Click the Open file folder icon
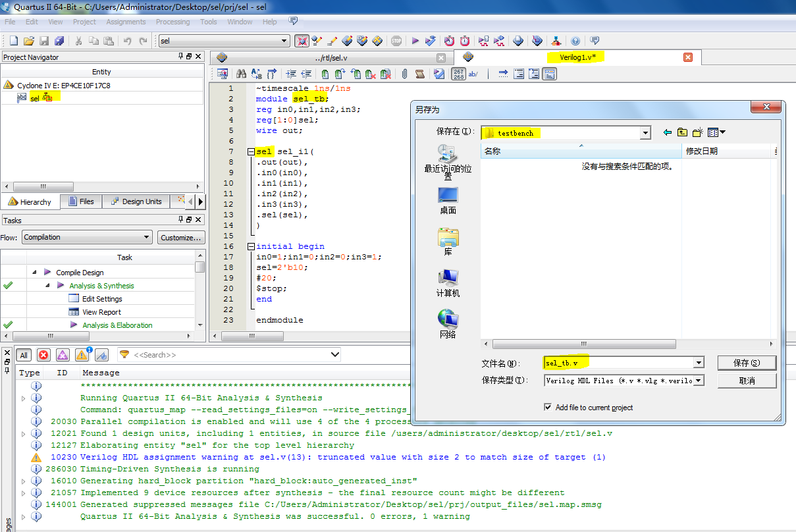This screenshot has width=796, height=532. point(28,41)
